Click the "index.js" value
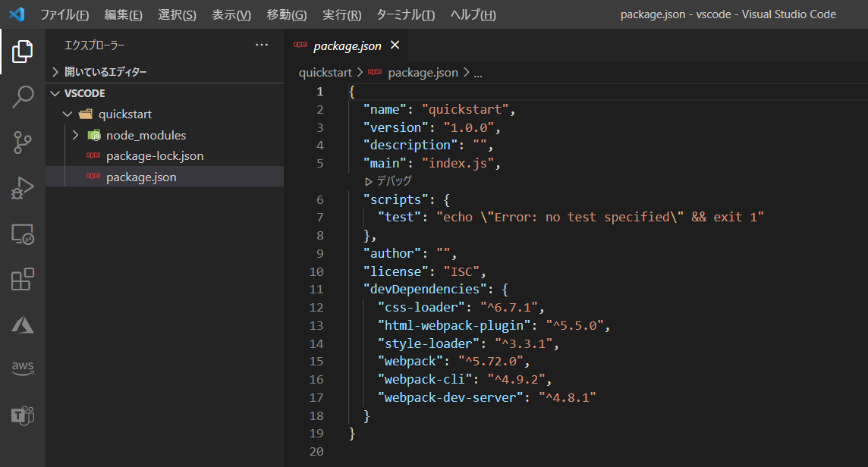 point(458,163)
